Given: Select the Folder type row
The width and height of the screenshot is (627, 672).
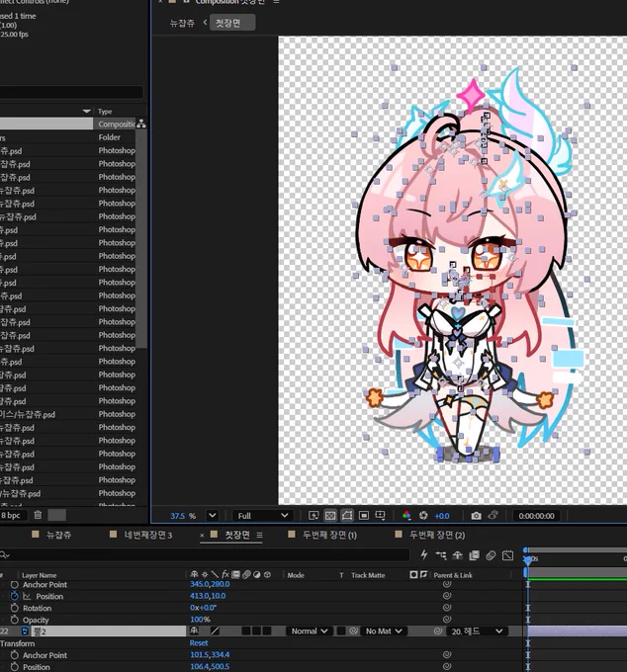Looking at the screenshot, I should 68,137.
